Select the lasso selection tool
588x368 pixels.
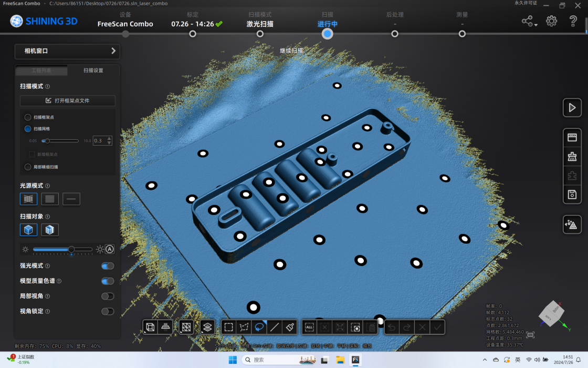pyautogui.click(x=259, y=327)
